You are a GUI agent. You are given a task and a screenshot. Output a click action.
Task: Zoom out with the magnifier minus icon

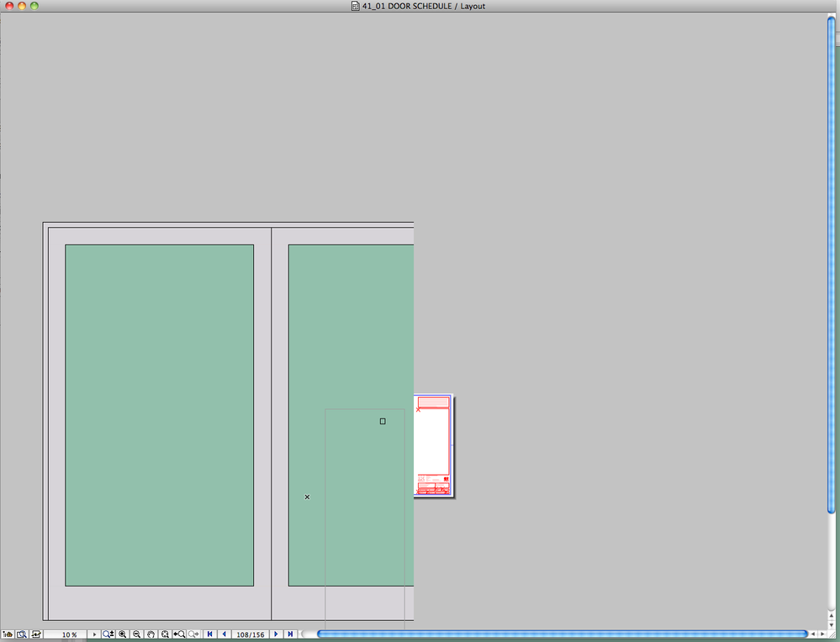137,634
